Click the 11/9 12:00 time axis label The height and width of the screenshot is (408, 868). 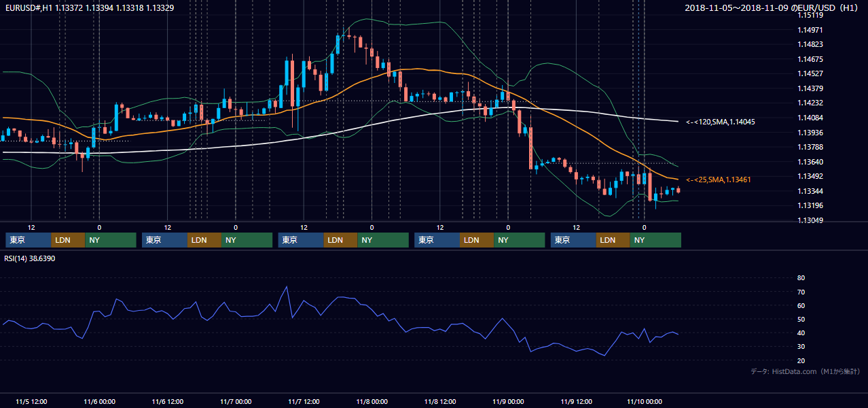(x=576, y=401)
